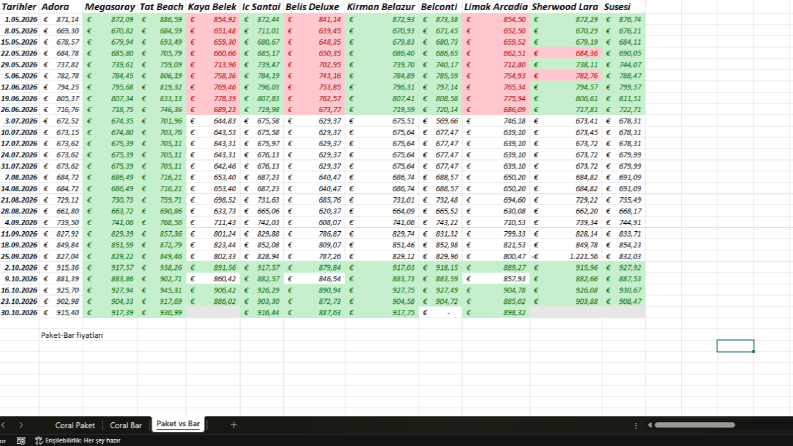Go to previous sheet with left arrow

pyautogui.click(x=3, y=425)
